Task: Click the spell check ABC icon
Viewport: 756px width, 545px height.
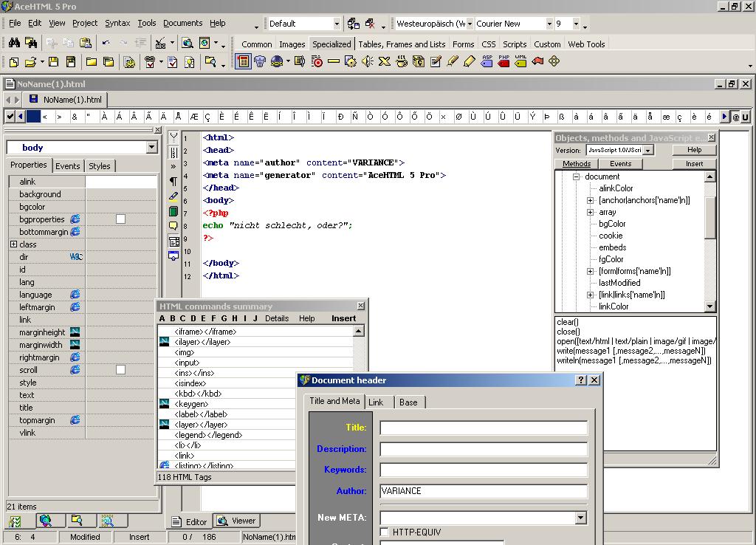Action: click(161, 43)
